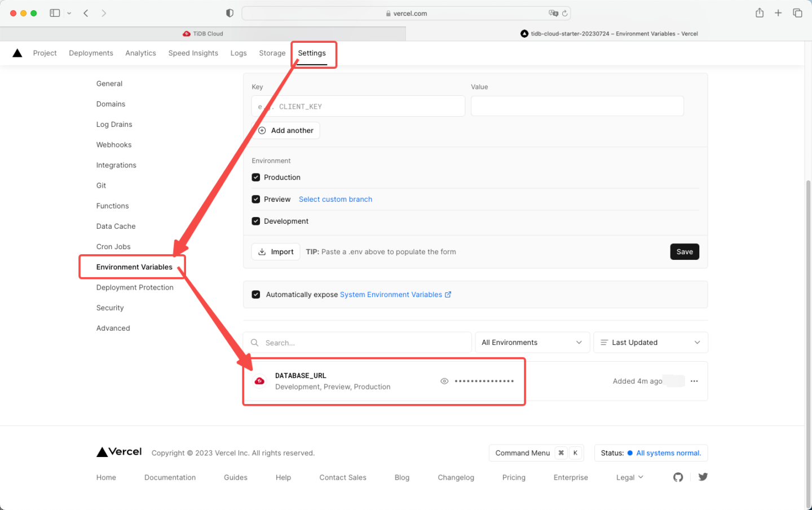Open the GitHub icon in the footer
This screenshot has height=510, width=812.
[x=678, y=477]
